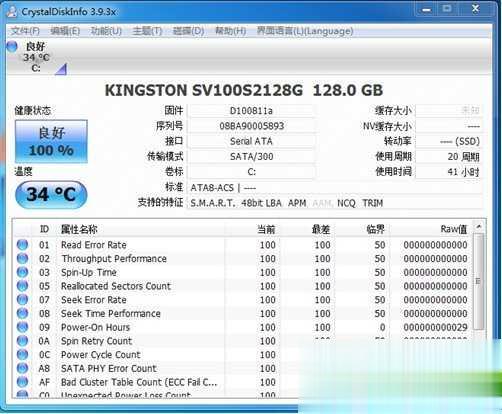Click the ID column header

pos(44,229)
